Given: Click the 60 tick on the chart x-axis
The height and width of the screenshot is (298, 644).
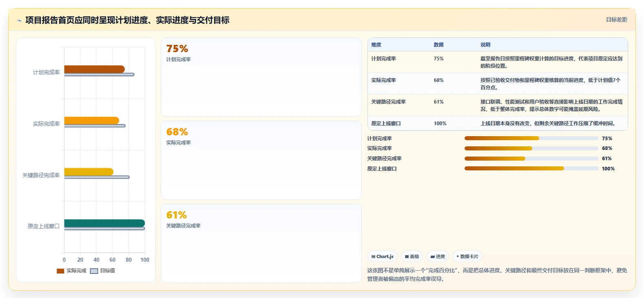Looking at the screenshot, I should click(x=113, y=260).
